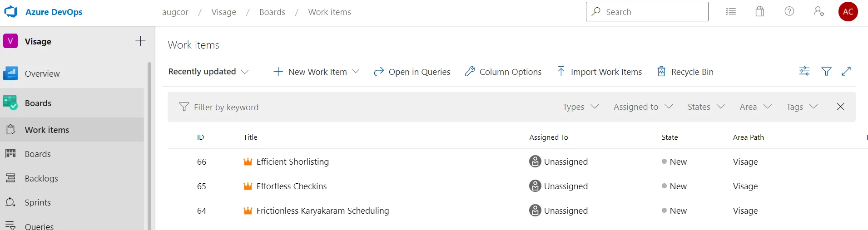The width and height of the screenshot is (868, 230).
Task: Expand the Assigned to filter dropdown
Action: 643,107
